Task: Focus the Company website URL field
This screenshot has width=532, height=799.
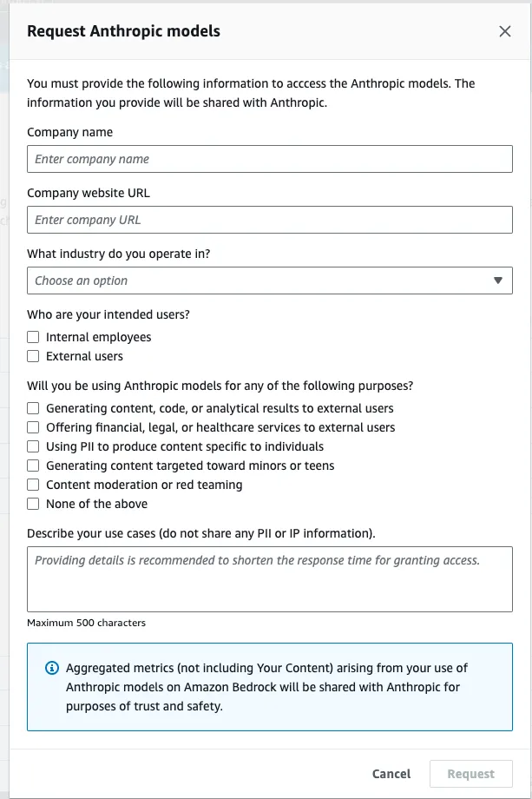Action: coord(269,220)
